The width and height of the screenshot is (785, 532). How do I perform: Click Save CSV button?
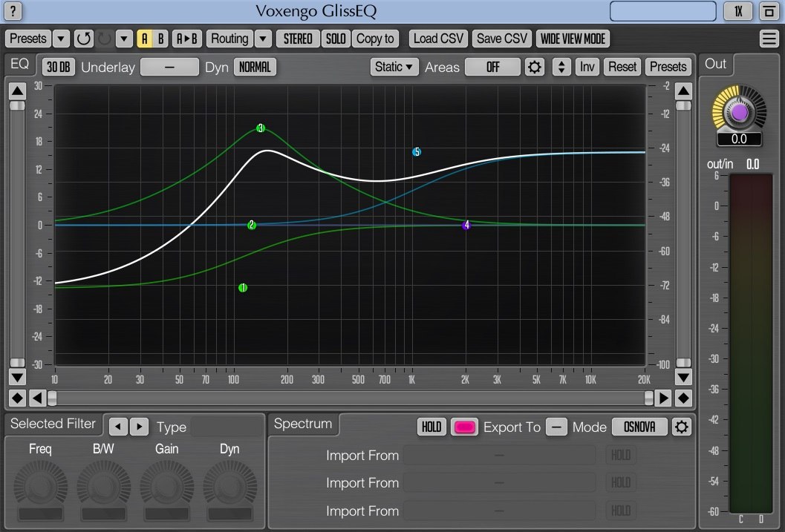point(502,39)
